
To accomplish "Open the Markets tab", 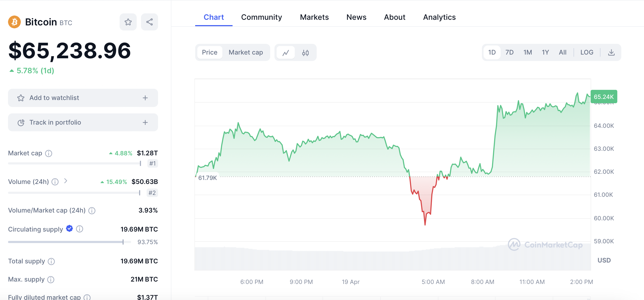I will pyautogui.click(x=314, y=17).
